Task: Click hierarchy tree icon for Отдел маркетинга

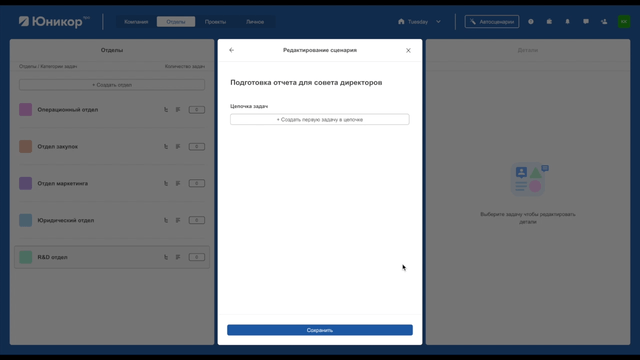Action: (166, 183)
